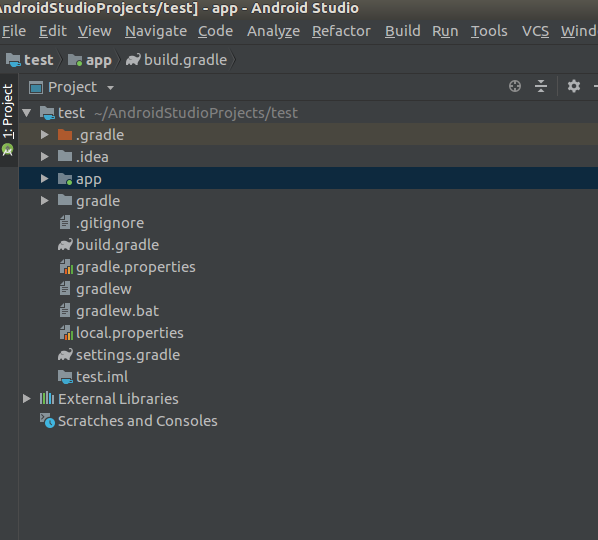
Task: Click the local.properties file icon
Action: point(66,333)
